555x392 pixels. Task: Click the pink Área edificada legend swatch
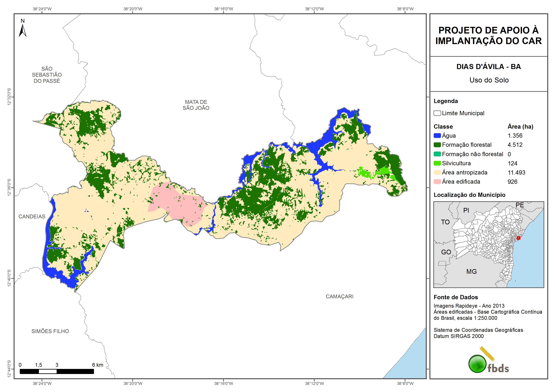click(437, 182)
